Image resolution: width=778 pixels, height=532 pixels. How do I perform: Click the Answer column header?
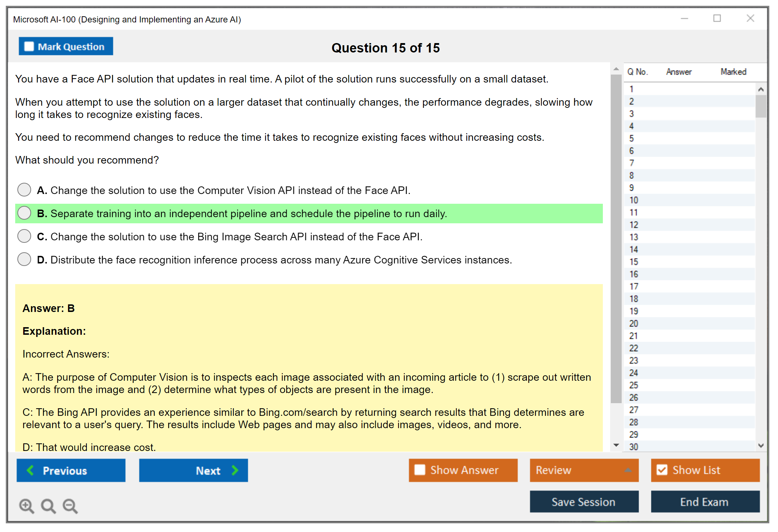click(x=678, y=72)
